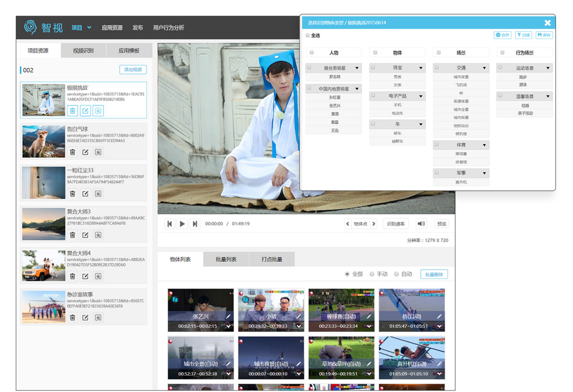The width and height of the screenshot is (573, 392).
Task: Click the 添加视频 button
Action: [133, 70]
